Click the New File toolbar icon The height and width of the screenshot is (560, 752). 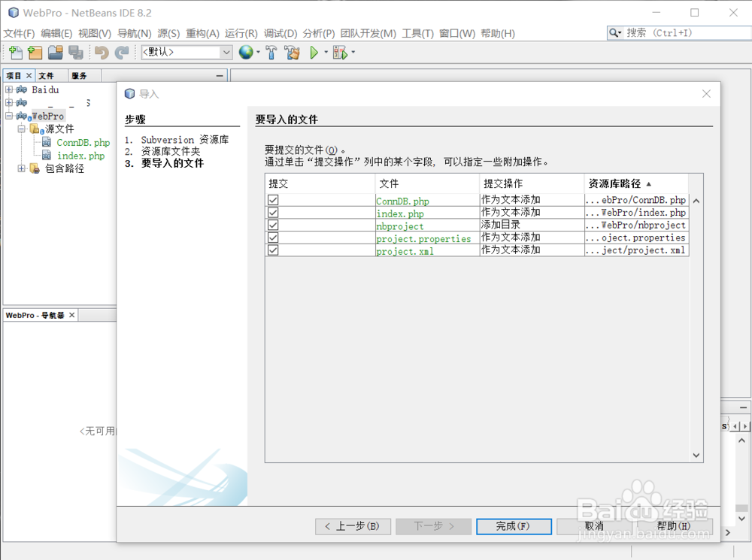15,53
